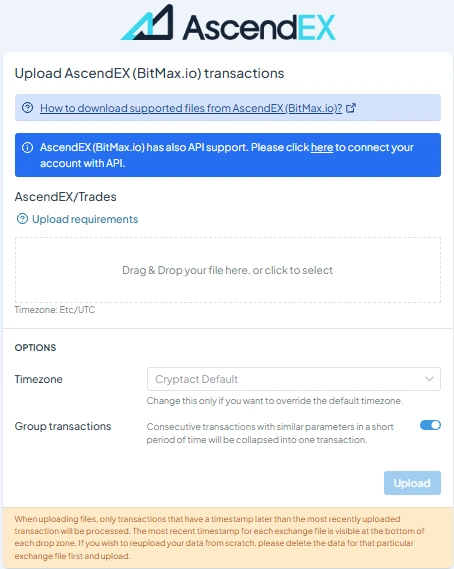Click the Upload button
Screen dimensions: 454x569
[x=412, y=483]
